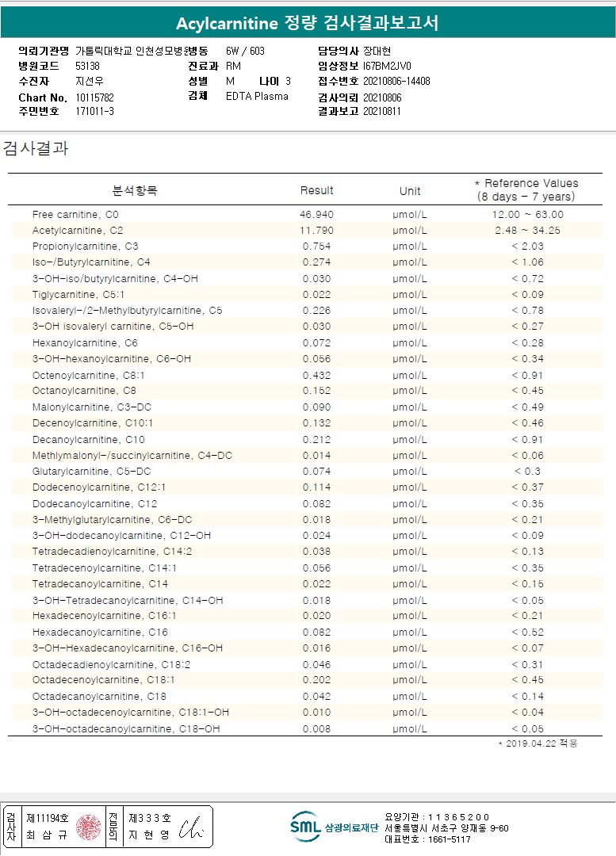Image resolution: width=616 pixels, height=856 pixels.
Task: Click the red seal stamp
Action: [x=88, y=827]
